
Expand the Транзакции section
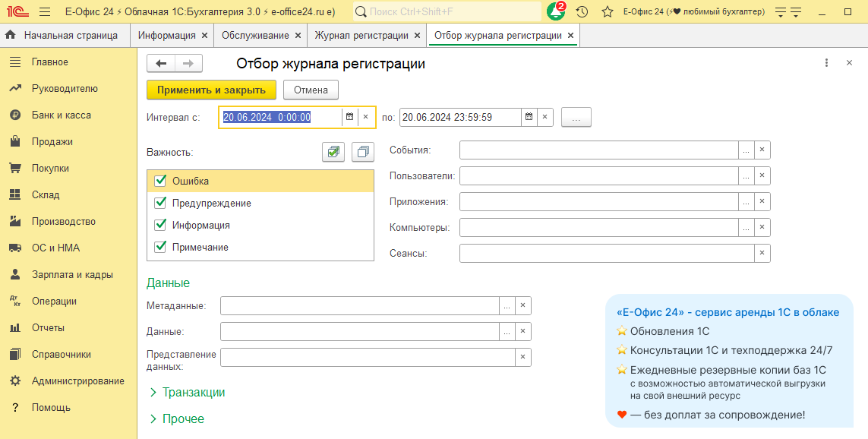[x=188, y=393]
